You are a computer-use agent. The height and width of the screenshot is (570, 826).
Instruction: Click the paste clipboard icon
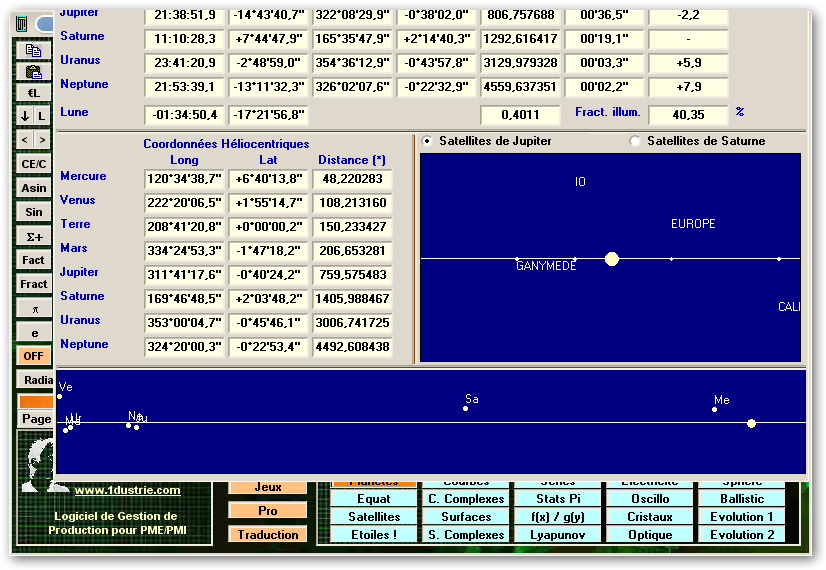[x=34, y=72]
